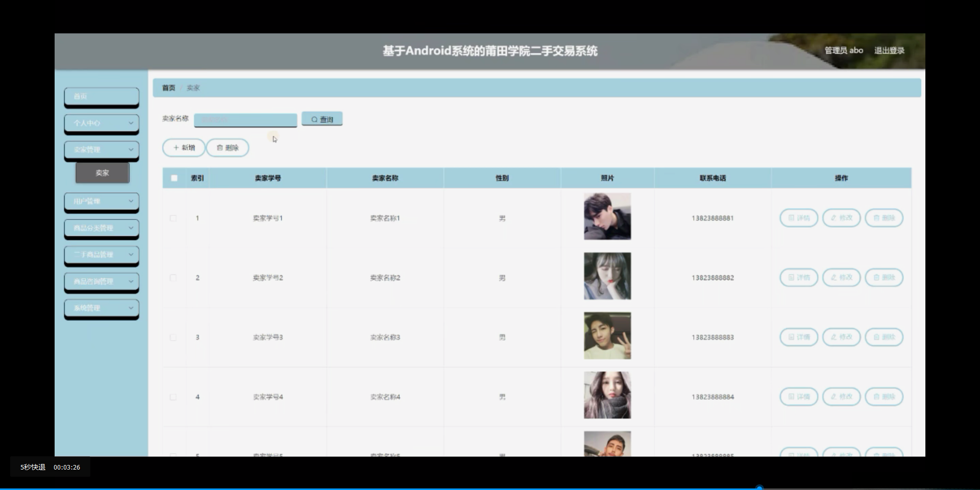Expand the 用户管理 dropdown in the sidebar

coord(101,202)
